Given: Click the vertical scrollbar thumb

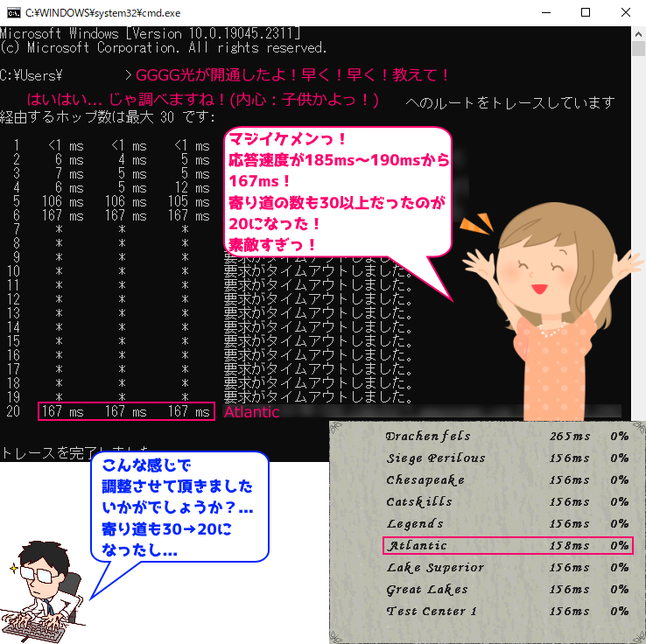Looking at the screenshot, I should click(x=639, y=49).
